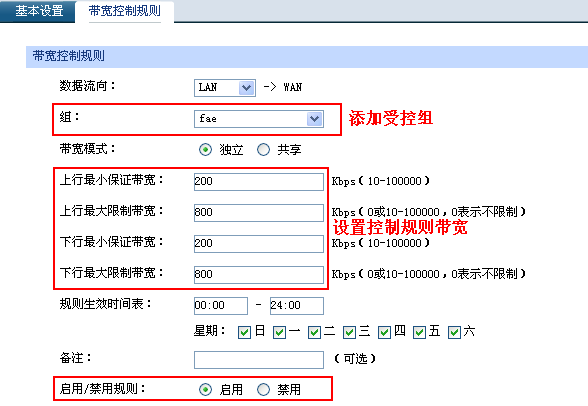
Task: Click the 下行最小保证带宽 input field
Action: (259, 244)
